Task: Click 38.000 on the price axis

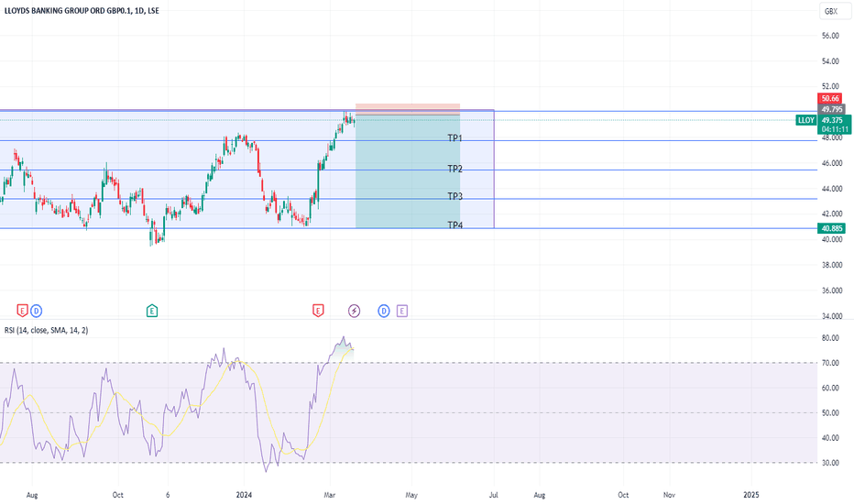Action: [832, 265]
